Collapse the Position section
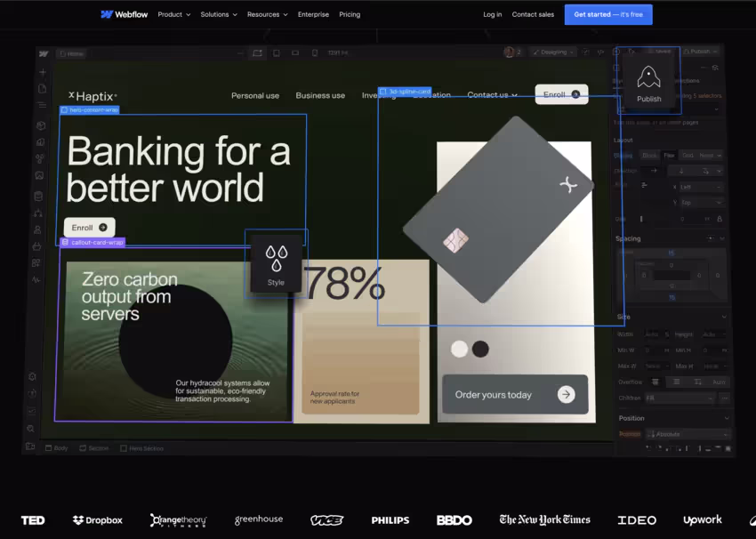This screenshot has height=539, width=756. coord(726,418)
